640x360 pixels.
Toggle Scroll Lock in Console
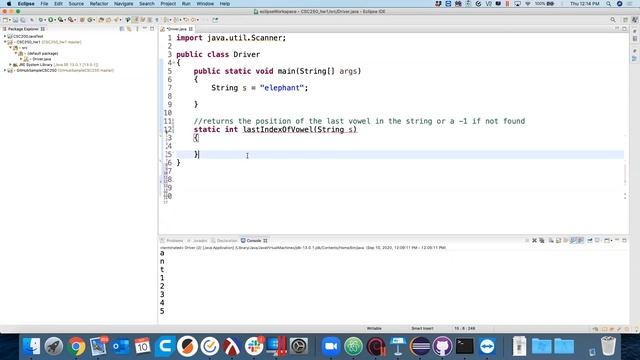click(559, 241)
